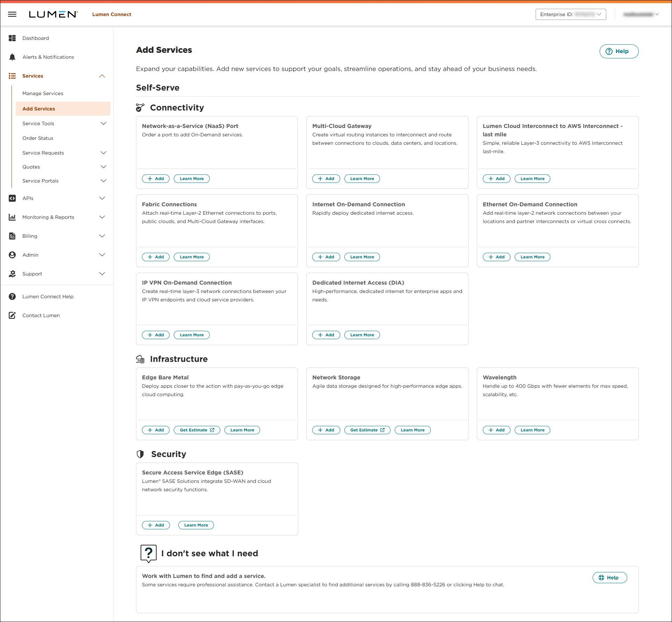This screenshot has width=672, height=622.
Task: Open Contact Lumen
Action: 41,315
